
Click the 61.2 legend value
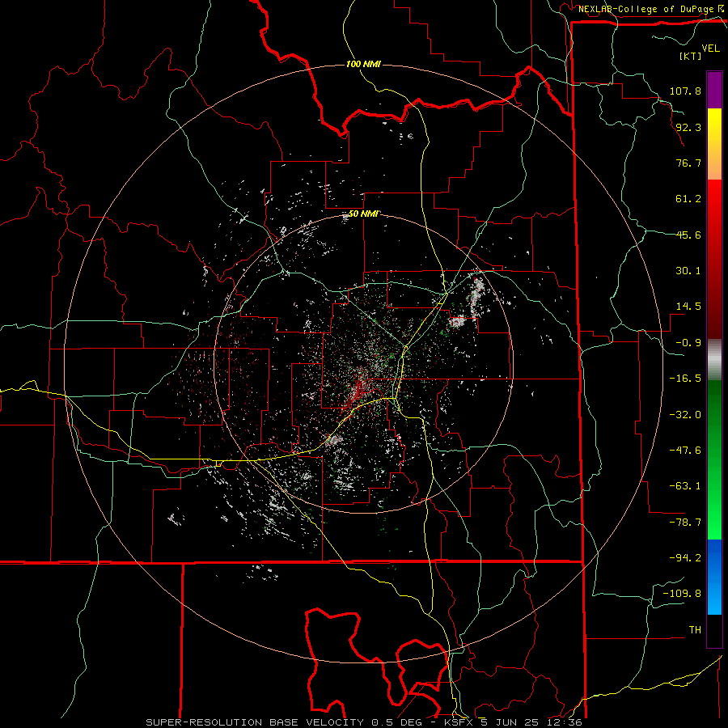tap(688, 199)
